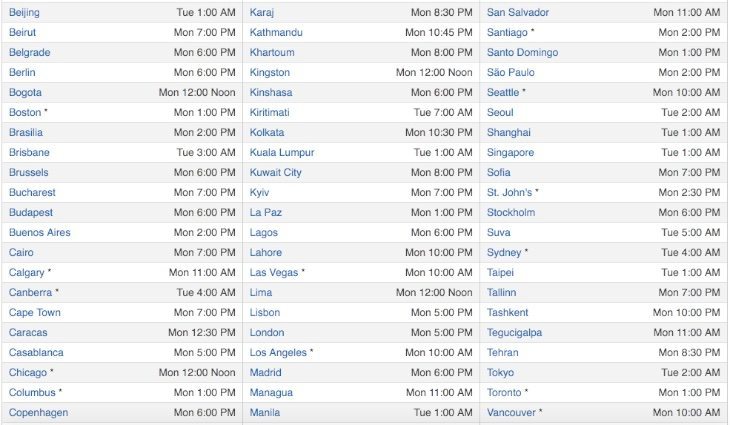Image resolution: width=730 pixels, height=425 pixels.
Task: Select the Tegucigalpa link
Action: coord(514,333)
